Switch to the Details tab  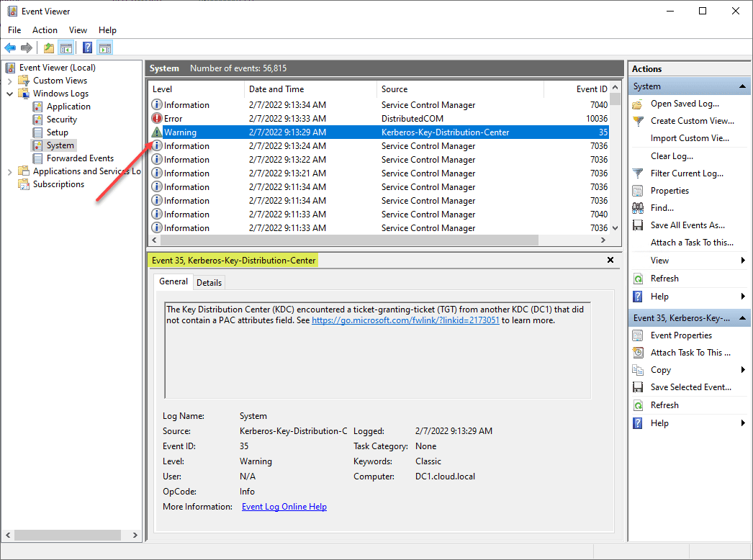209,283
